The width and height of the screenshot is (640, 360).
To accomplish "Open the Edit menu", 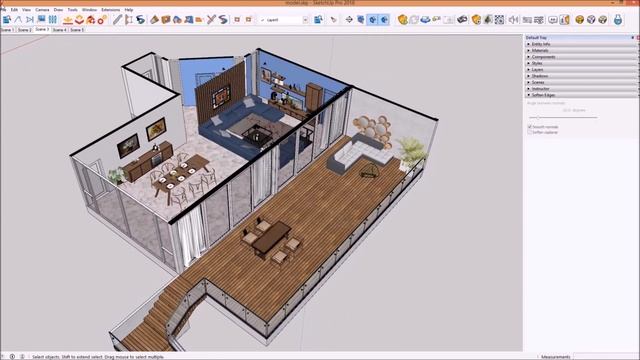I will point(14,9).
